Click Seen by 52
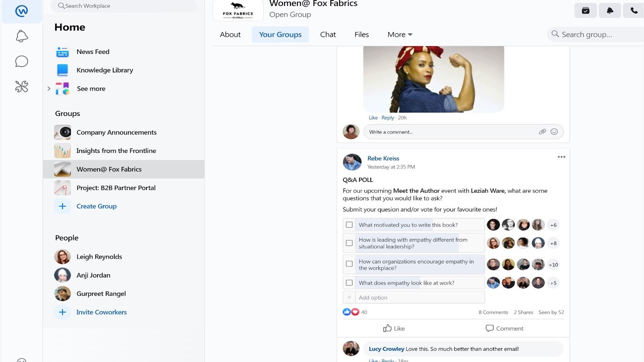Screen dimensions: 644x362 (x=551, y=312)
